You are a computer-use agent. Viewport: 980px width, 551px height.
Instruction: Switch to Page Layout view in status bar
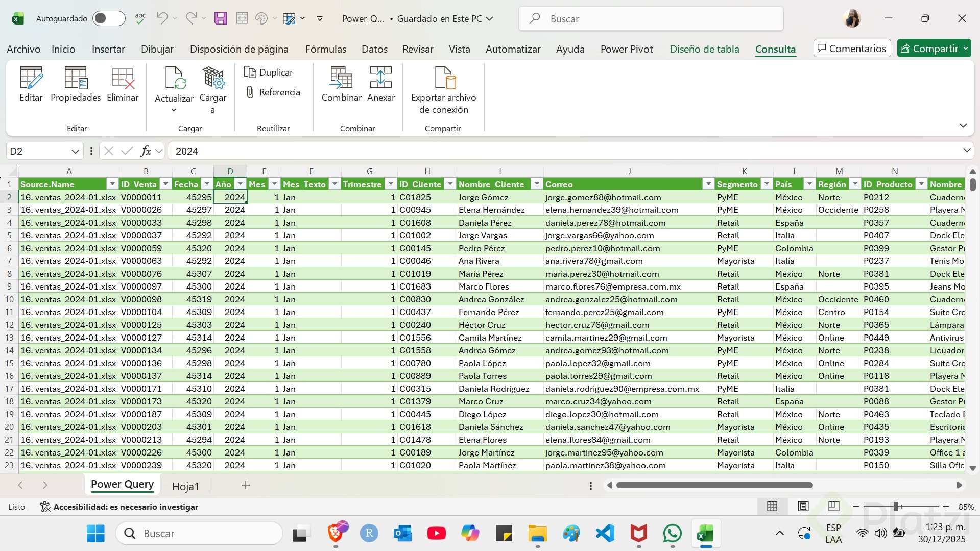click(x=803, y=507)
